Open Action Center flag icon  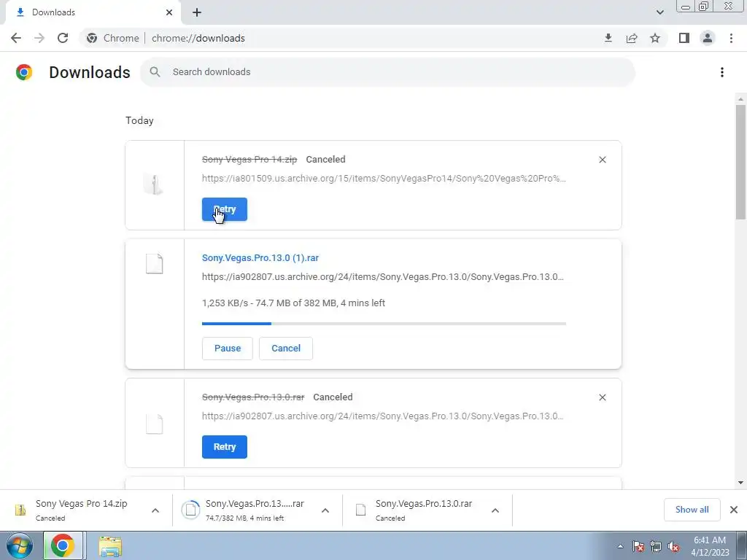[x=638, y=546]
